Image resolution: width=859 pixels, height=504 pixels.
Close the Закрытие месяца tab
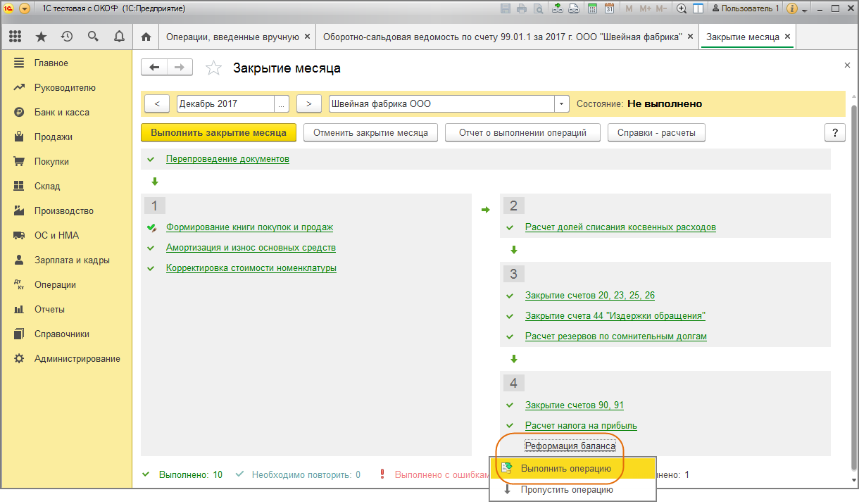click(787, 37)
